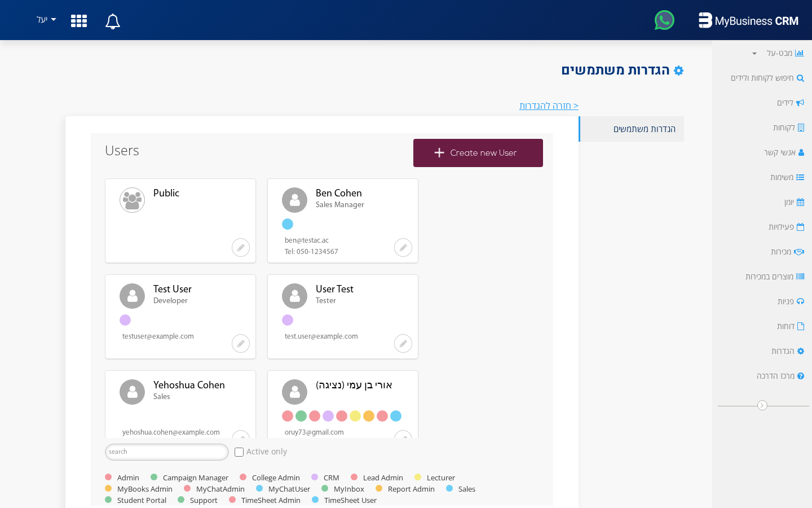Screen dimensions: 812x508
Task: Follow the חזרה להגדרות link
Action: (548, 106)
